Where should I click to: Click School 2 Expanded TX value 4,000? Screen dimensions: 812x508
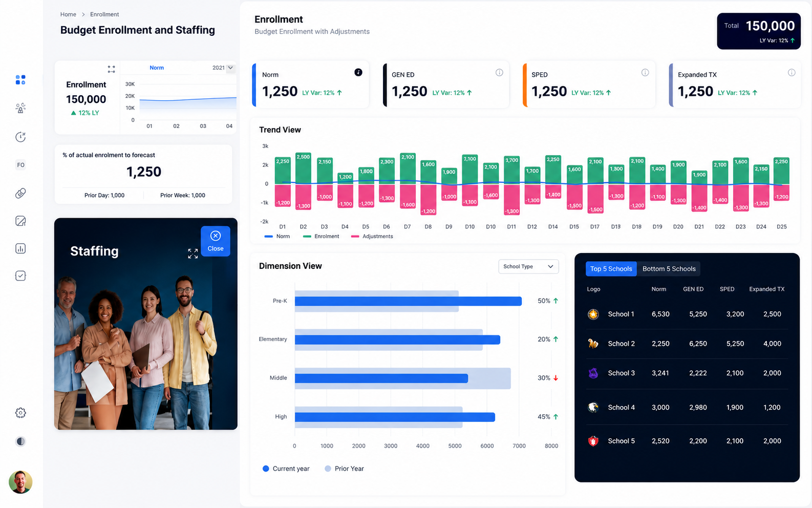pos(772,344)
